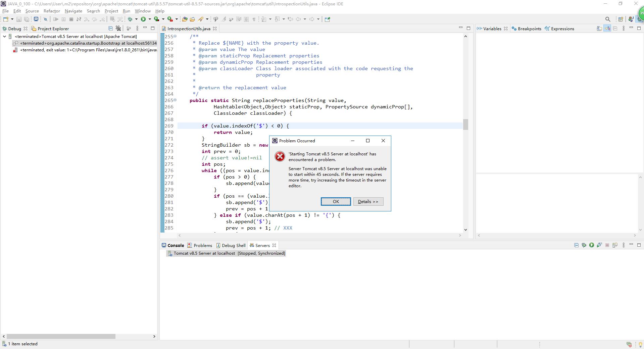This screenshot has width=644, height=349.
Task: Click Forward navigation arrow icon
Action: point(312,19)
